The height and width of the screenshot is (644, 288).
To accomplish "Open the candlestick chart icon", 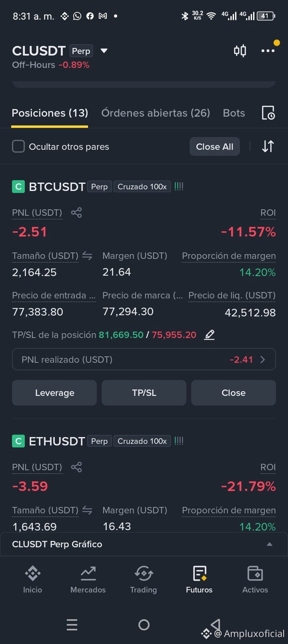I will tap(240, 51).
